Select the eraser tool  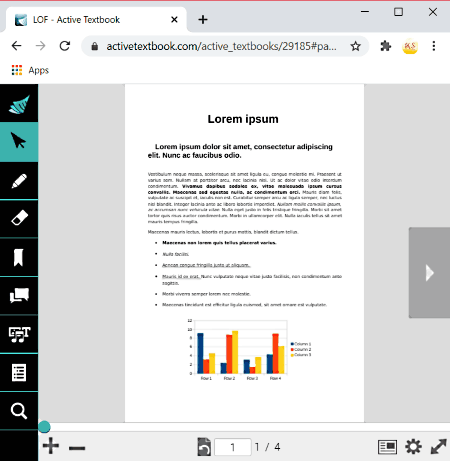point(19,218)
